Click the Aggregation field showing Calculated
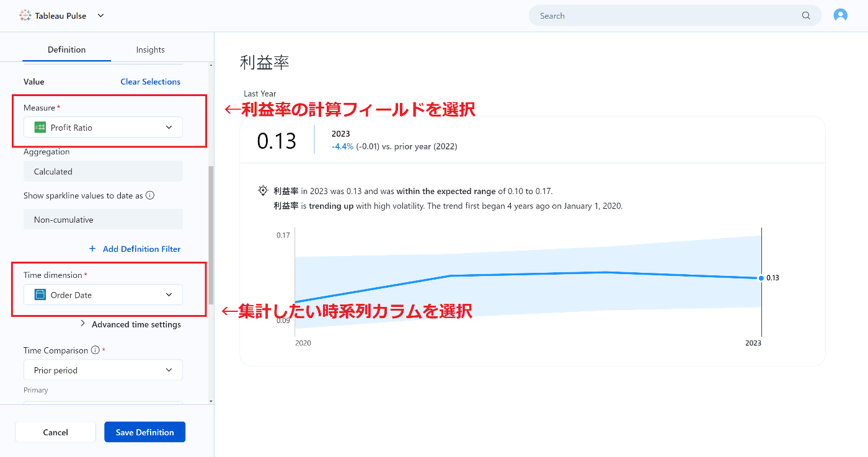Image resolution: width=868 pixels, height=457 pixels. [103, 171]
